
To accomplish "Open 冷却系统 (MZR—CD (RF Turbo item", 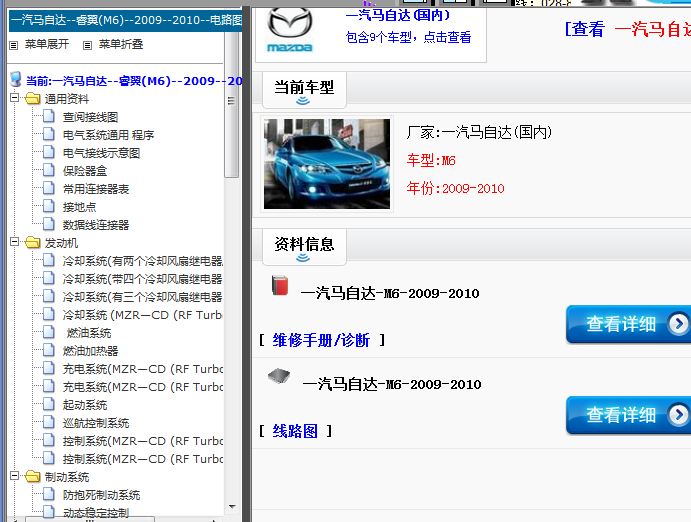I will [x=142, y=315].
